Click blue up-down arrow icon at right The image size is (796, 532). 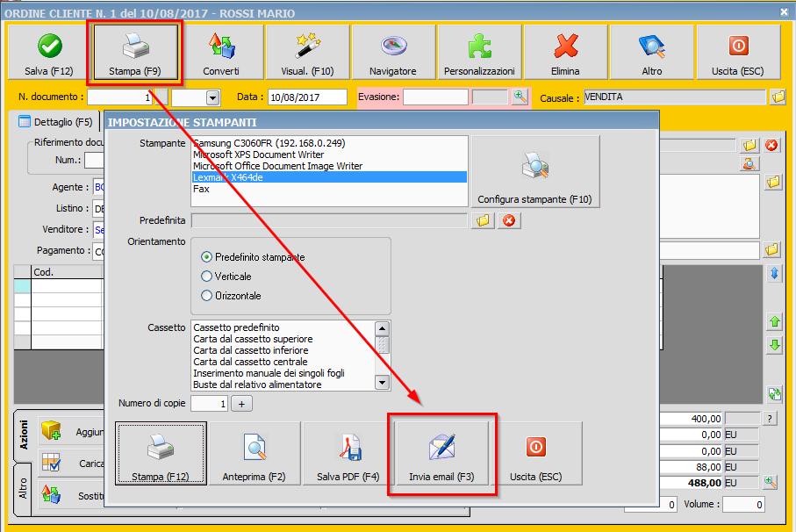click(x=774, y=274)
